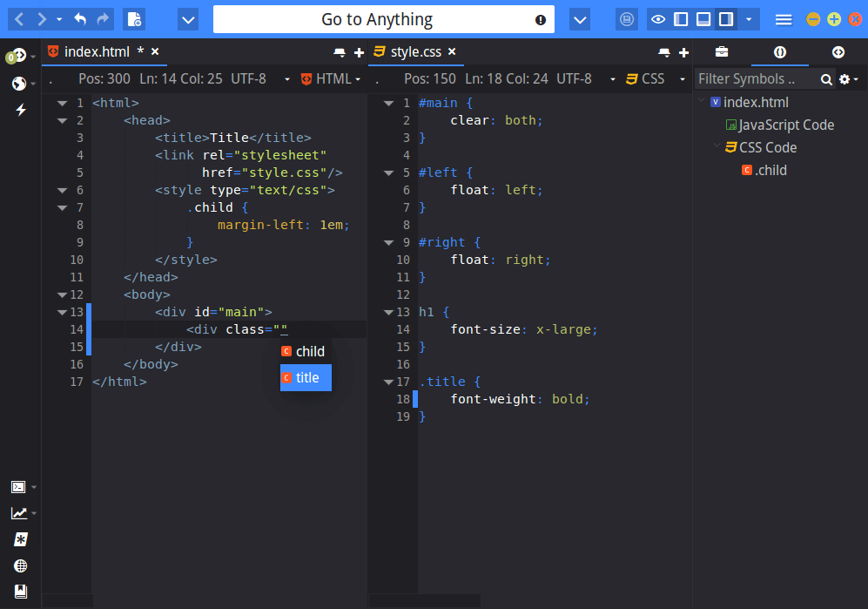Screen dimensions: 868x609
Task: Click the undo arrow icon
Action: [x=80, y=19]
